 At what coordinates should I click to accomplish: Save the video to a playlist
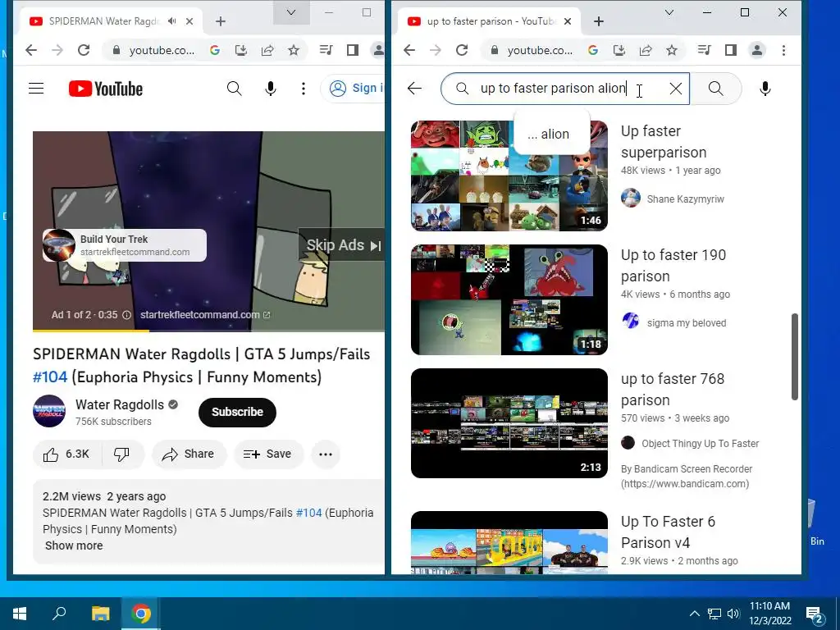click(268, 454)
